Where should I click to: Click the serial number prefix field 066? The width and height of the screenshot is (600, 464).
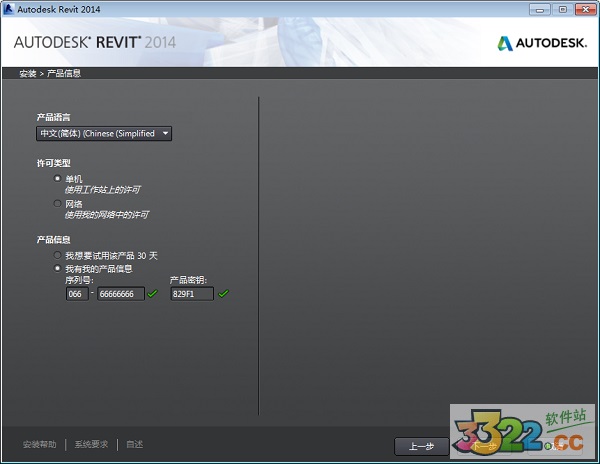(x=75, y=294)
